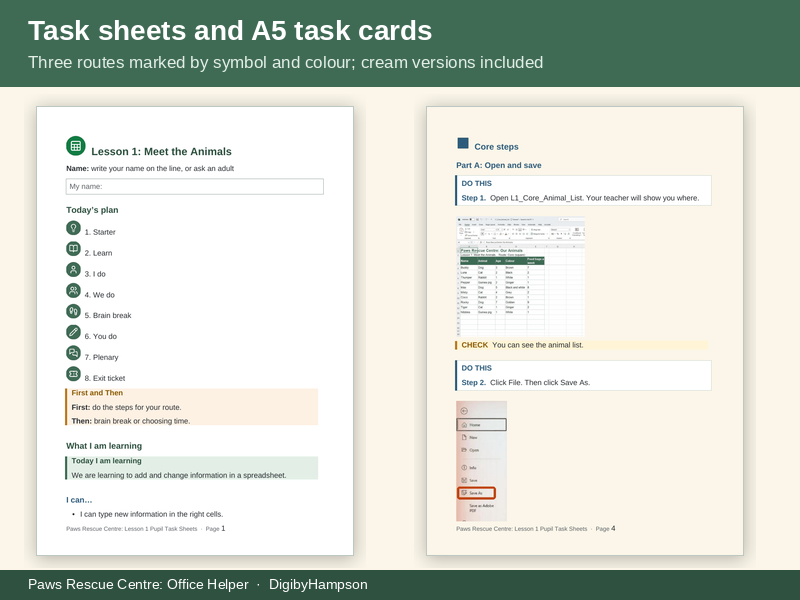The height and width of the screenshot is (600, 800).
Task: Click the 'Today I am learning' box title
Action: [107, 461]
